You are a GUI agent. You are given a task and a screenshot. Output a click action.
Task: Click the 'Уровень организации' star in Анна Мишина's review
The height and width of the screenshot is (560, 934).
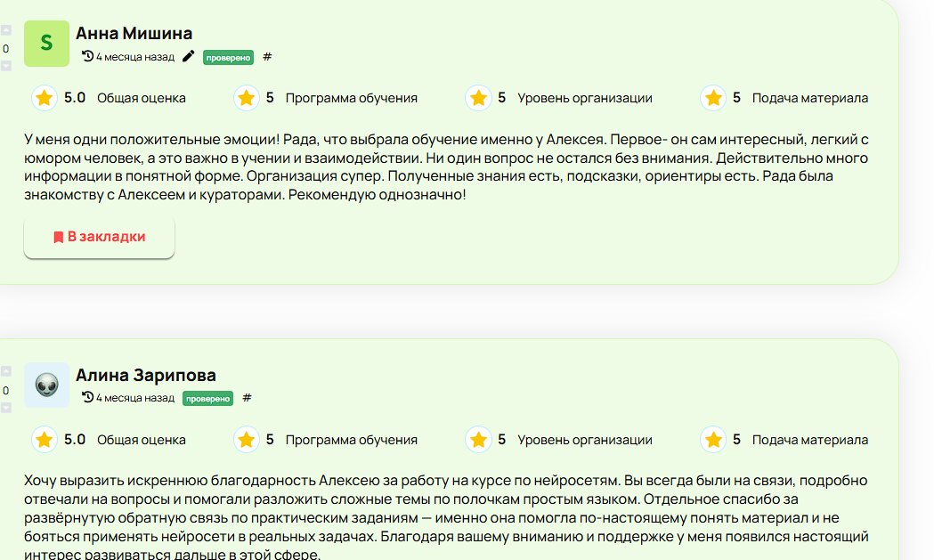pyautogui.click(x=478, y=98)
